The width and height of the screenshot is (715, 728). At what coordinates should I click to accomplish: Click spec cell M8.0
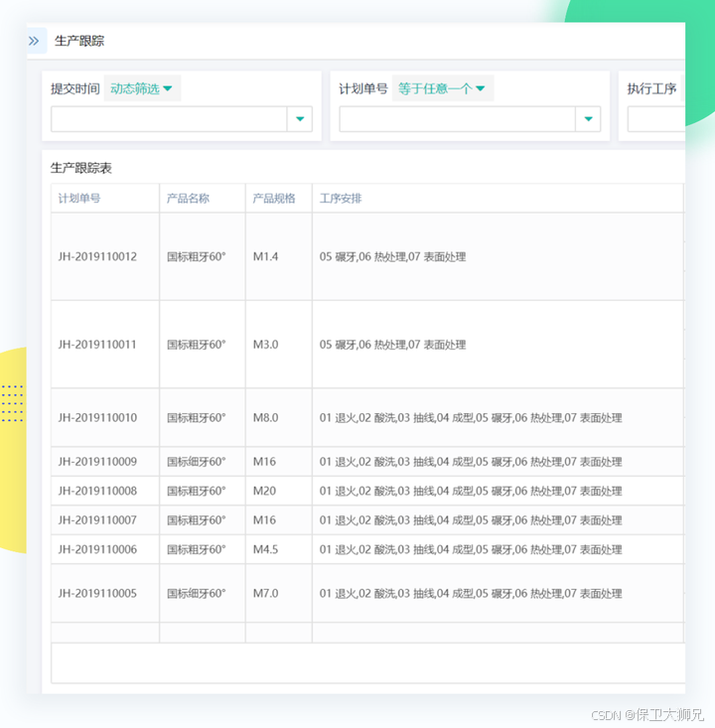point(265,418)
